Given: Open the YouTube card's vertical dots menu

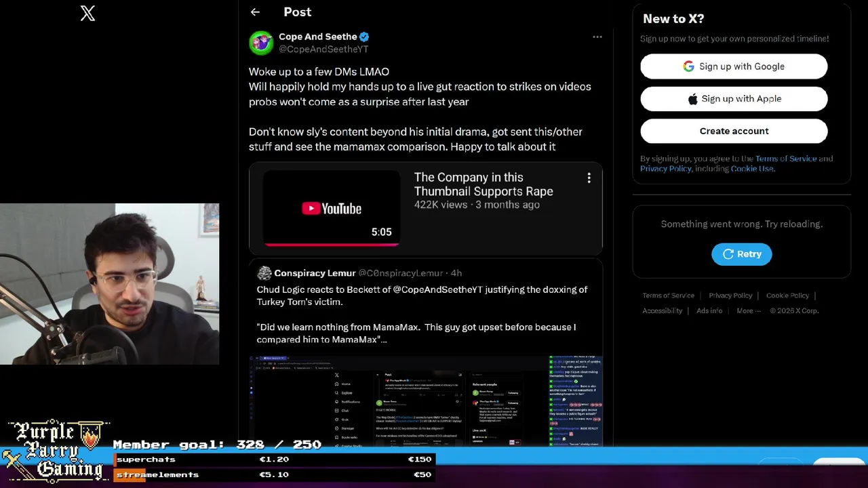Looking at the screenshot, I should [589, 178].
